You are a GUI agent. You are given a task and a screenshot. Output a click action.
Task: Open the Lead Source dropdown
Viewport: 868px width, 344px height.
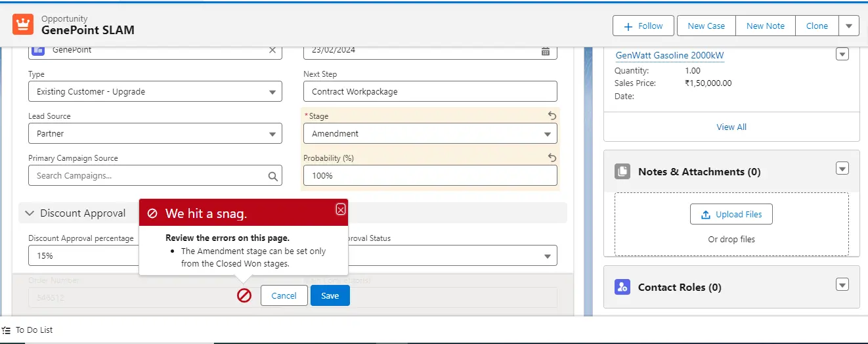[x=155, y=134]
